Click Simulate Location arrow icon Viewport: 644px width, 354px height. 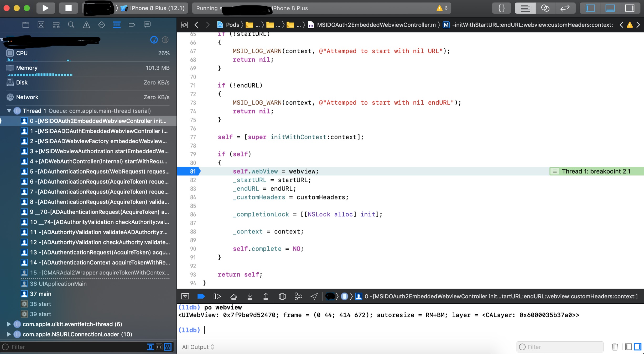click(x=314, y=296)
